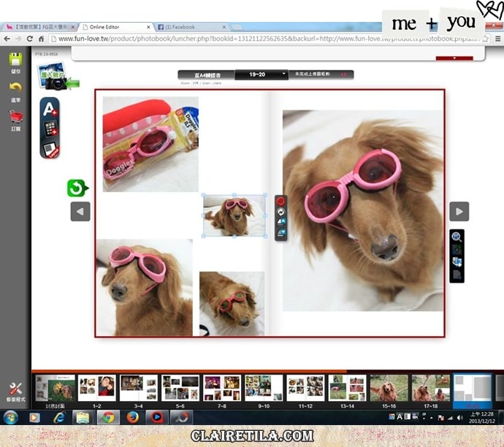The image size is (504, 447).
Task: Click the green floppy disk save icon
Action: [15, 60]
